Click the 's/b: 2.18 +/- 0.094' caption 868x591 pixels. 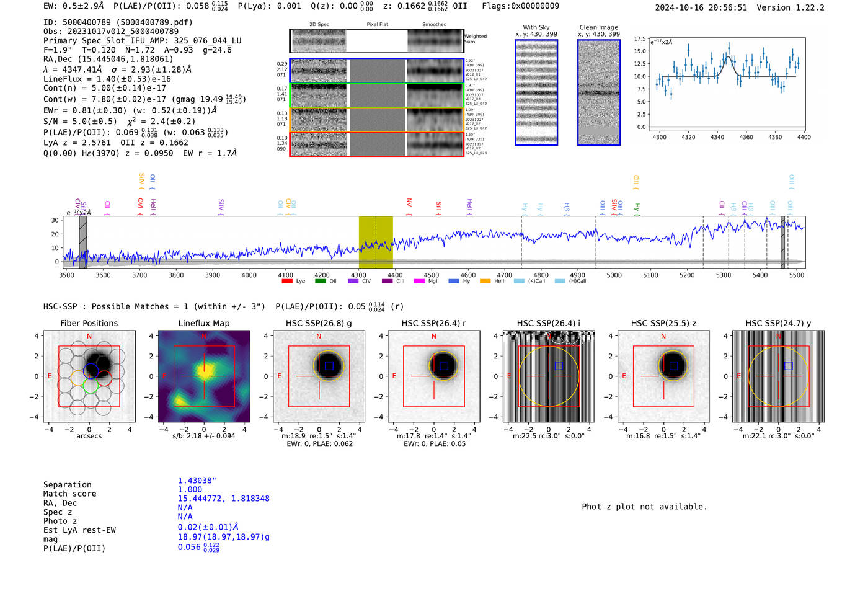click(x=204, y=436)
